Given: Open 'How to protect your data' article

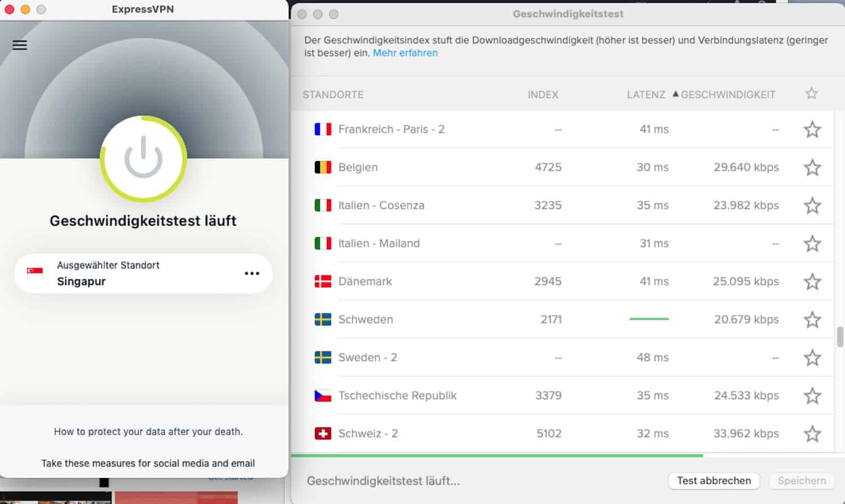Looking at the screenshot, I should 148,432.
